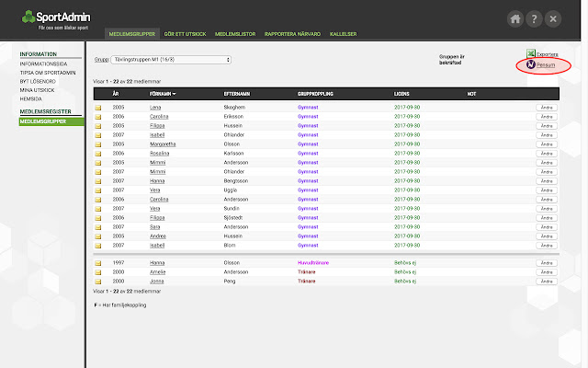Edit Isabell Blom with Ändra button
Viewport: 588px width, 368px height.
pyautogui.click(x=547, y=246)
